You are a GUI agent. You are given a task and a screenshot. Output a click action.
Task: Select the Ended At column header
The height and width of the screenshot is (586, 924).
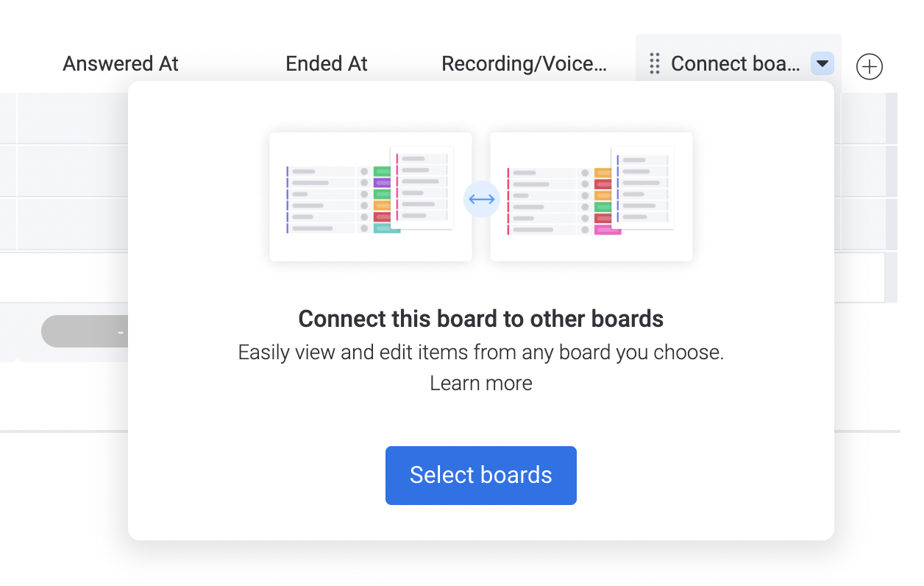pyautogui.click(x=327, y=64)
